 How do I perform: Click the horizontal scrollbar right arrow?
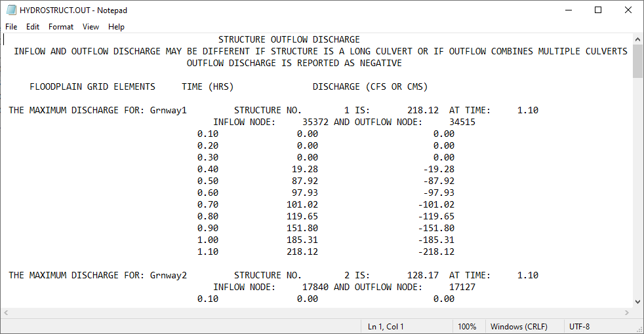(626, 313)
